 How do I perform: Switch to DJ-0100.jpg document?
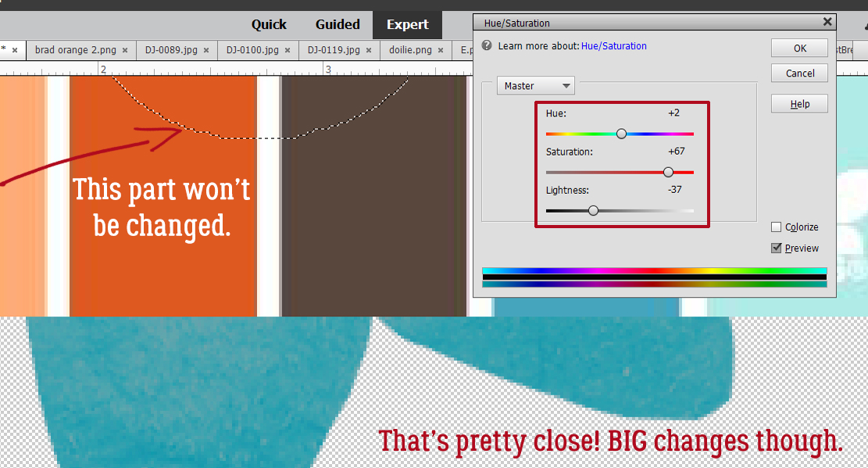pos(252,50)
